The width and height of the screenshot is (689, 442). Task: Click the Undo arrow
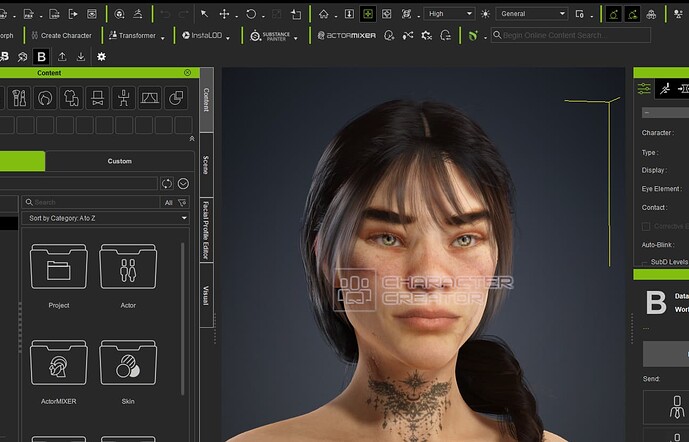coord(165,14)
